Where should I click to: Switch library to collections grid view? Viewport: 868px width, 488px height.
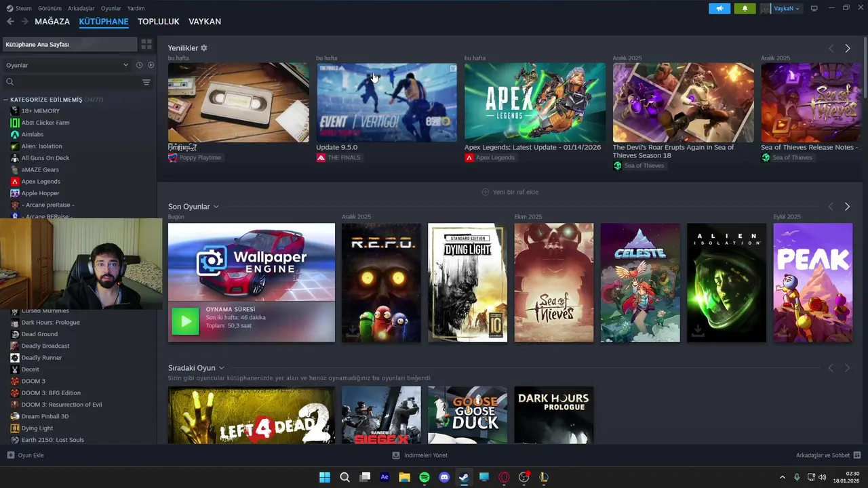pyautogui.click(x=146, y=44)
